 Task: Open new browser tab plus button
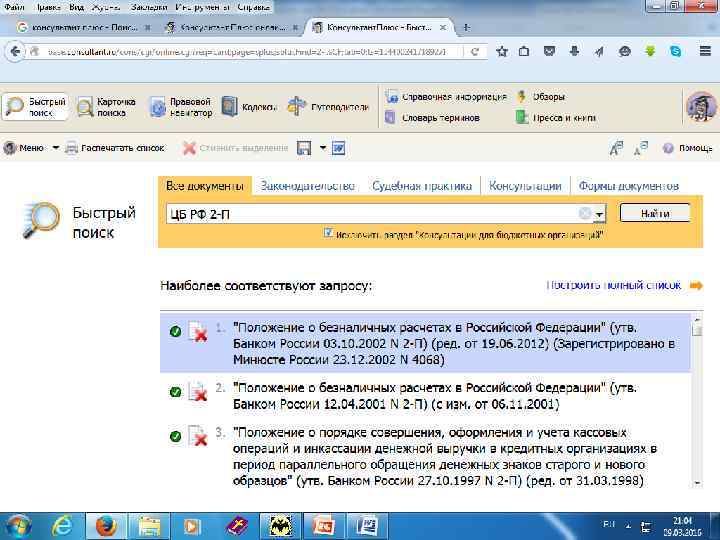pyautogui.click(x=467, y=28)
